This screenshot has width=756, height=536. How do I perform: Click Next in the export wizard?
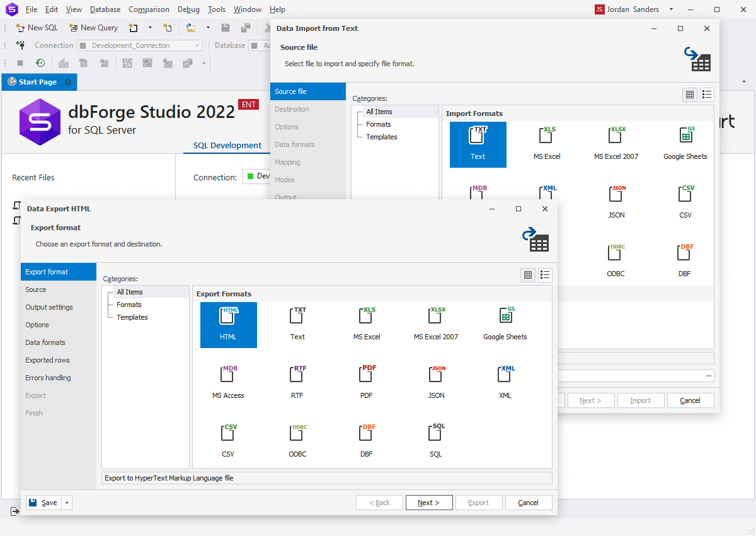coord(429,502)
